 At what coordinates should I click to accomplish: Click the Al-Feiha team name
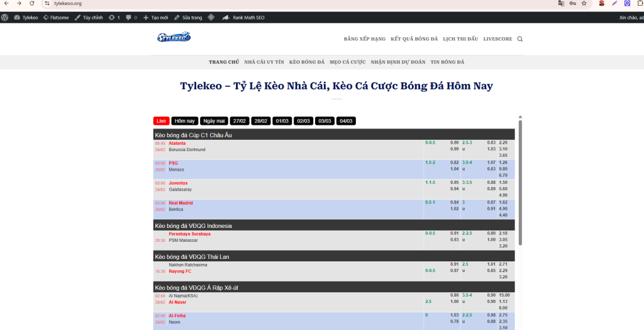point(177,316)
